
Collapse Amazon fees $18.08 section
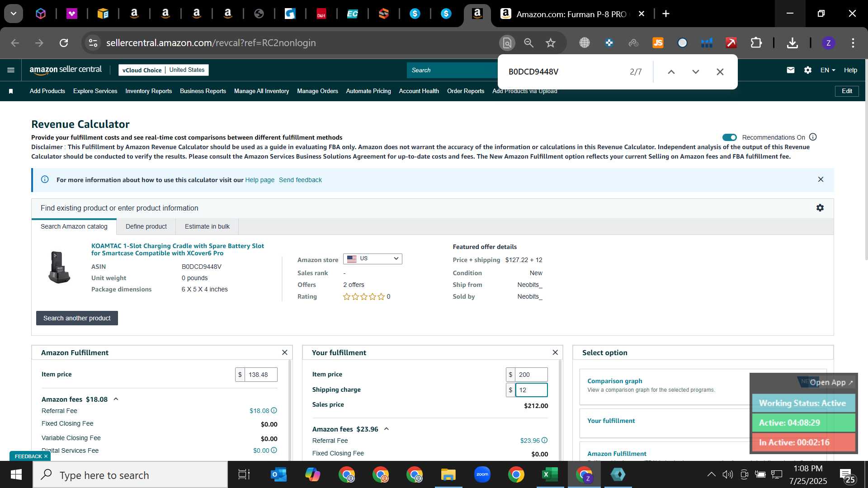point(116,399)
